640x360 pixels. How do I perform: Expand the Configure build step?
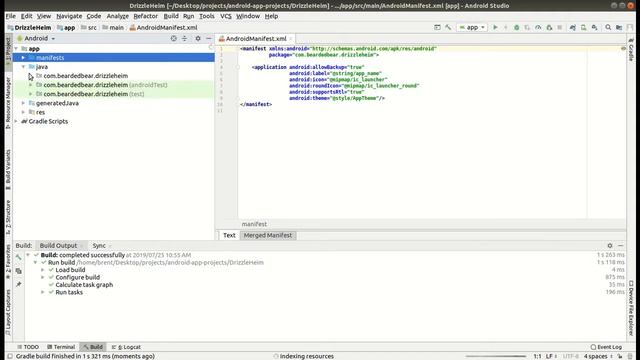42,277
